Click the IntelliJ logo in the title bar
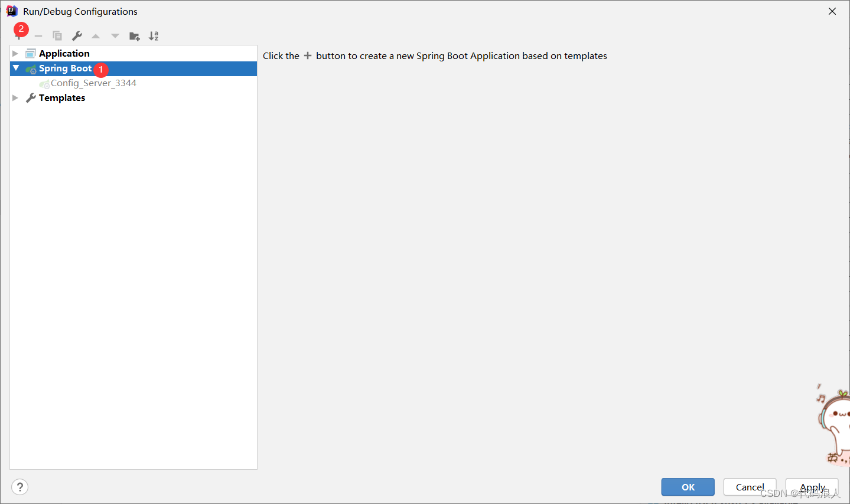 [x=12, y=11]
